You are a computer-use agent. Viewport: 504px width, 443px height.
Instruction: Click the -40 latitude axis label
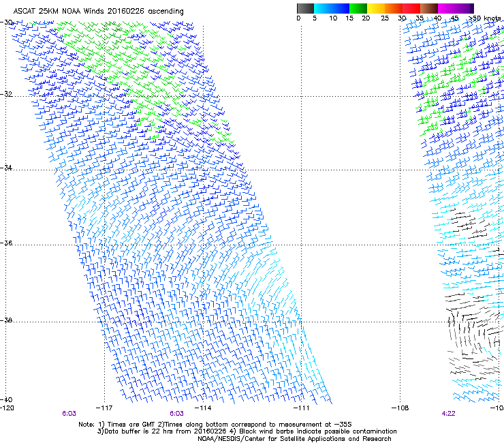point(6,399)
